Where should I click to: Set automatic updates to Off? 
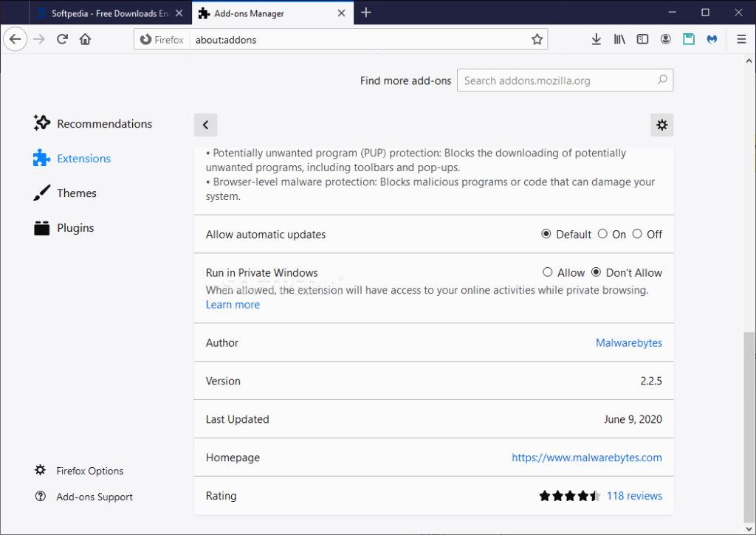coord(637,234)
